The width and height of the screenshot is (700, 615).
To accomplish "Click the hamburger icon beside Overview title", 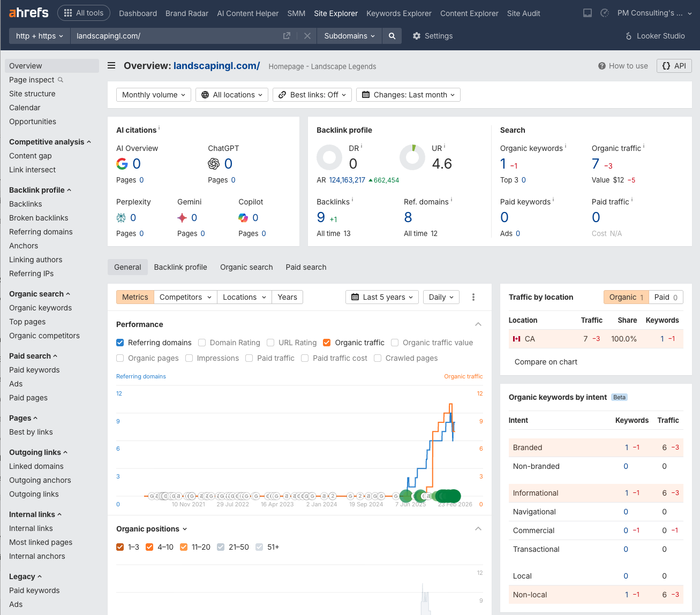I will click(111, 65).
